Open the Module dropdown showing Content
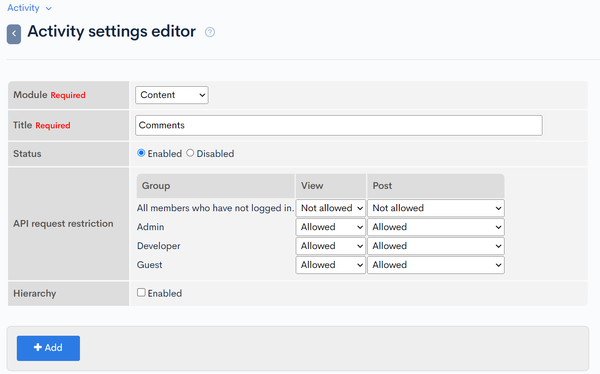The image size is (600, 374). pyautogui.click(x=172, y=95)
